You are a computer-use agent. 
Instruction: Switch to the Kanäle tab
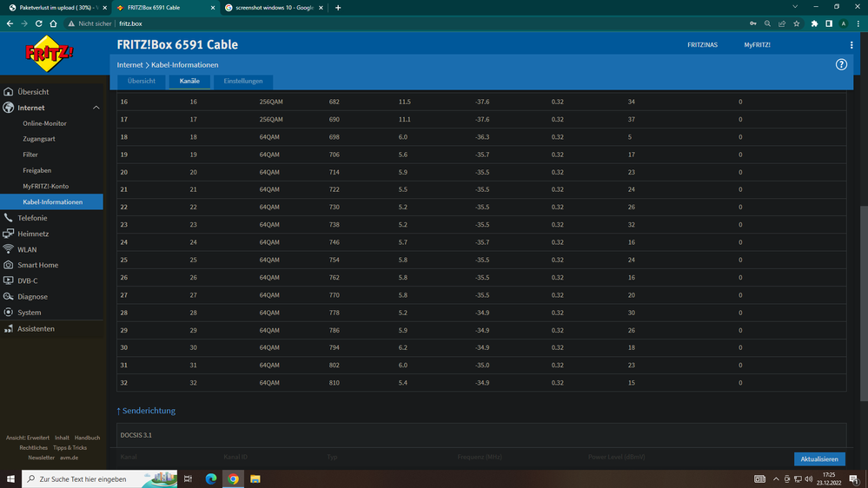[189, 82]
